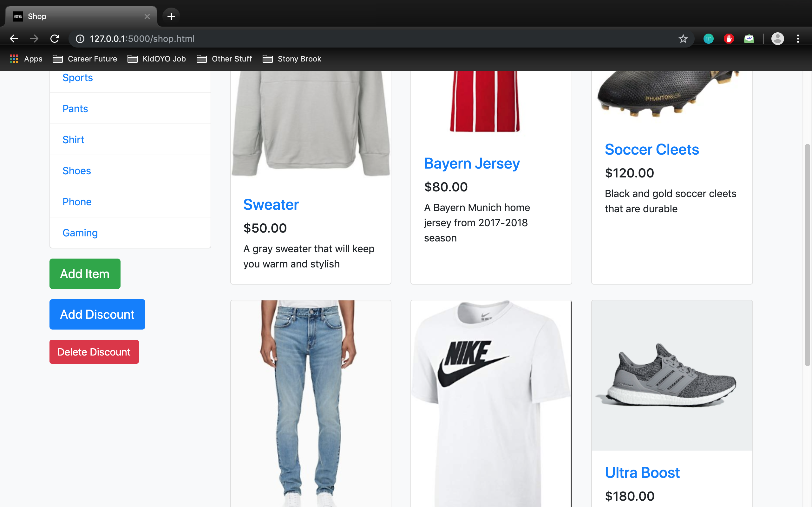Expand the KidOYO Job bookmark folder

(x=157, y=59)
